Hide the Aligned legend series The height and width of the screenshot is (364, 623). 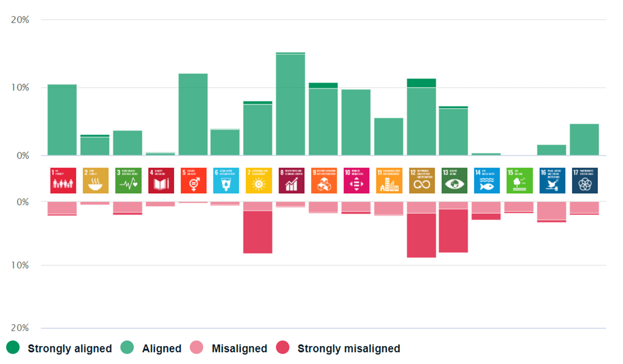pyautogui.click(x=161, y=349)
